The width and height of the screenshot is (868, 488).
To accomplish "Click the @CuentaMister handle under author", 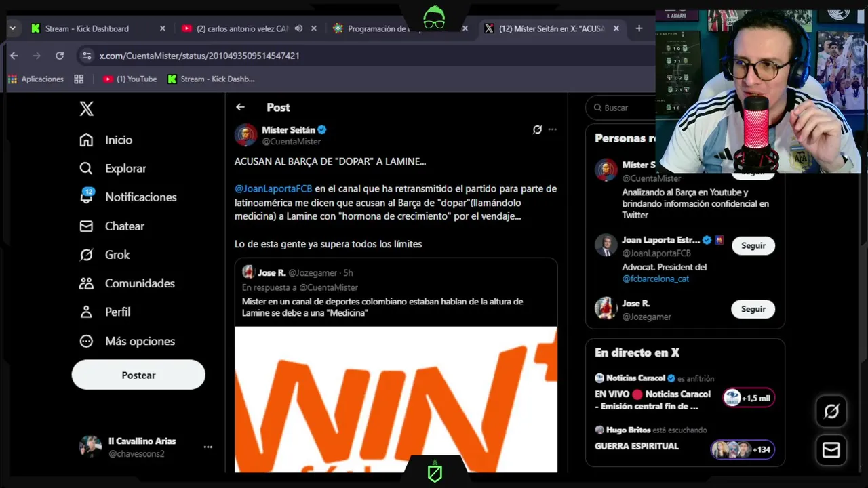I will point(292,142).
